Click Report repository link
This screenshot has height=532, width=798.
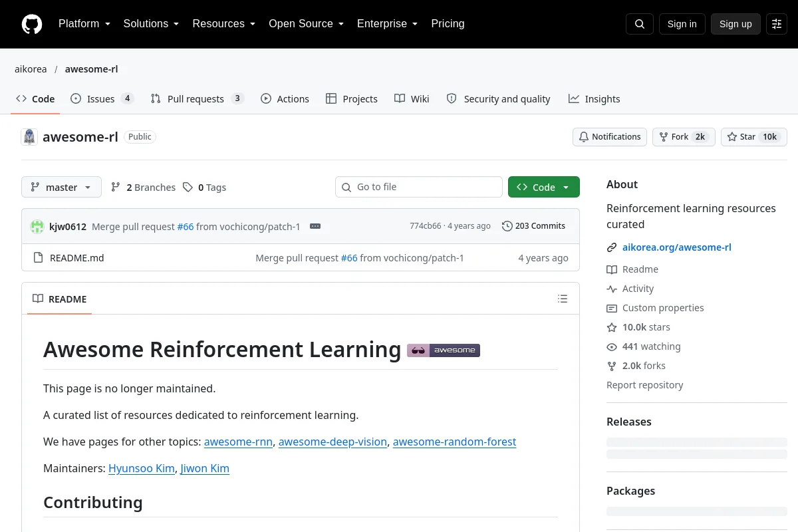point(645,385)
